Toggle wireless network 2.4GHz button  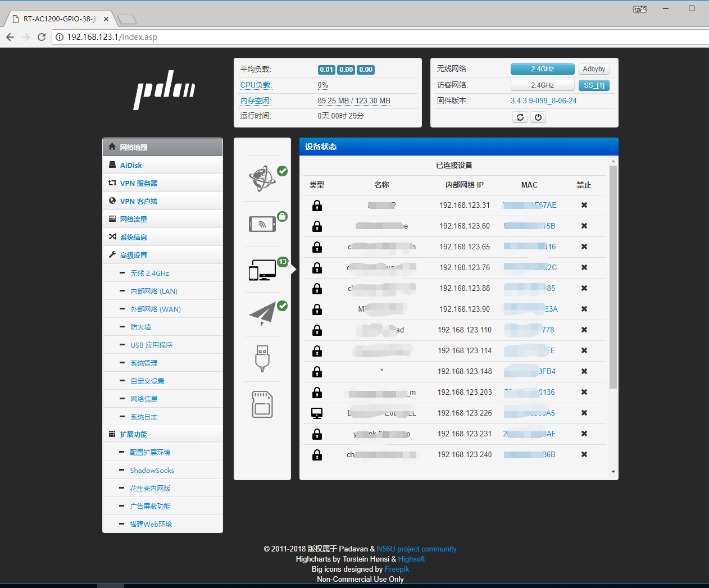[x=543, y=69]
